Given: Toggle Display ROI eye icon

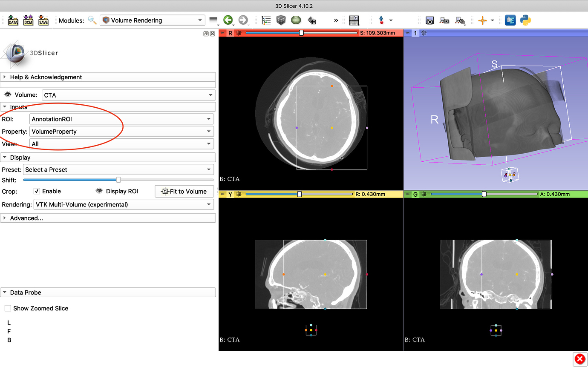Looking at the screenshot, I should pos(99,191).
